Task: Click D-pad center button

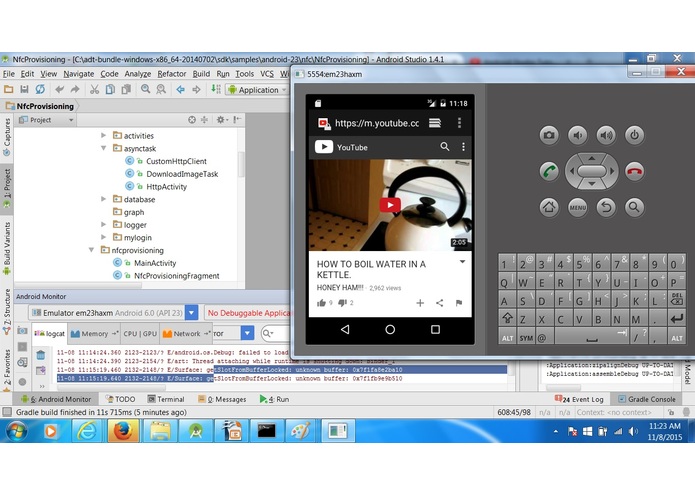Action: 592,171
